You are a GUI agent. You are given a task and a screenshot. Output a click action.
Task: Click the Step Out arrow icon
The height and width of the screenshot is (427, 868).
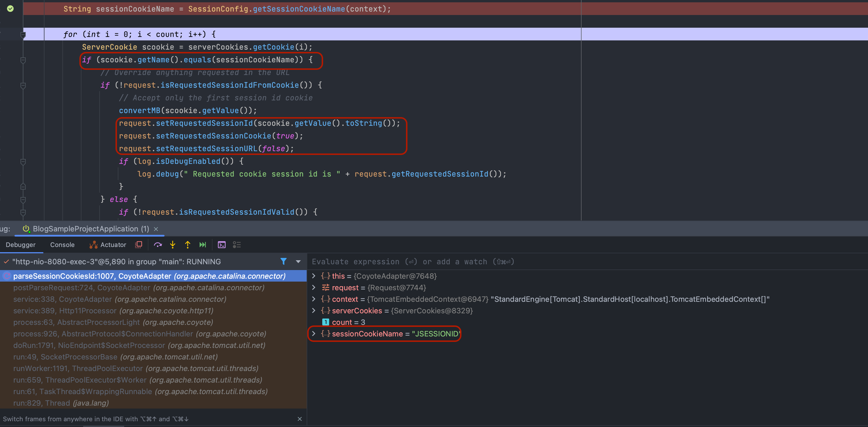188,245
